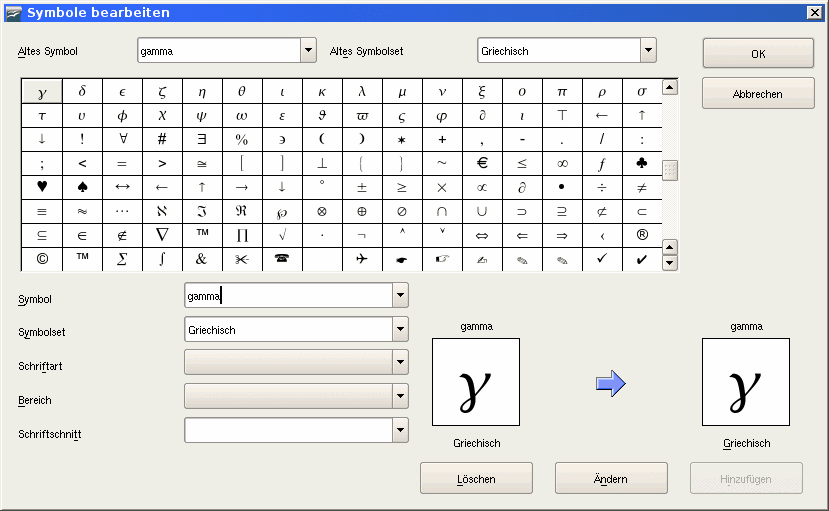The width and height of the screenshot is (829, 511).
Task: Choose the airplane symbol
Action: 362,259
